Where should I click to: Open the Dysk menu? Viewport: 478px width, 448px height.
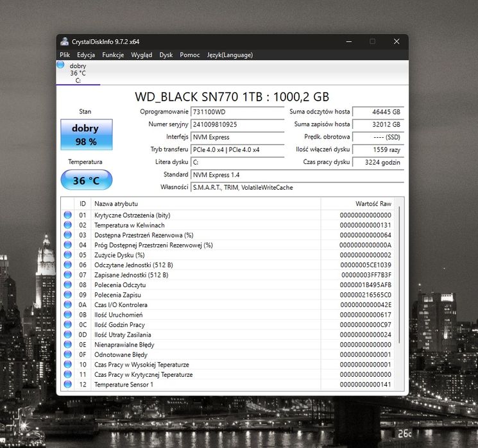pyautogui.click(x=166, y=55)
